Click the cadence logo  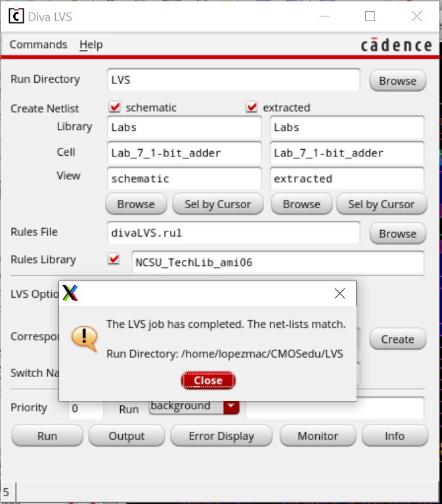[x=397, y=45]
